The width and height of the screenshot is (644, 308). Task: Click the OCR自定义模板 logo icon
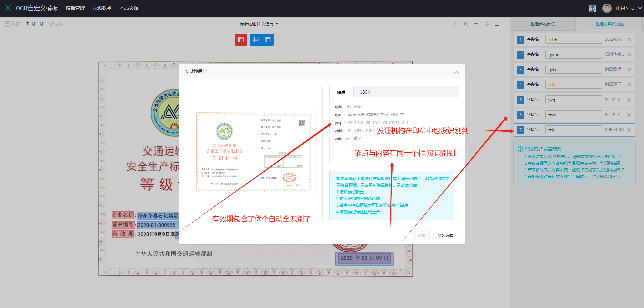[8, 8]
